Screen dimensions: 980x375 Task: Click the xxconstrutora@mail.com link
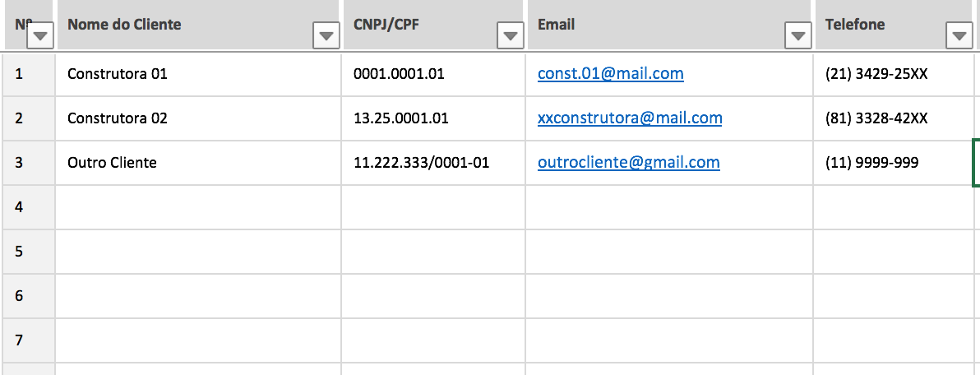pos(630,118)
